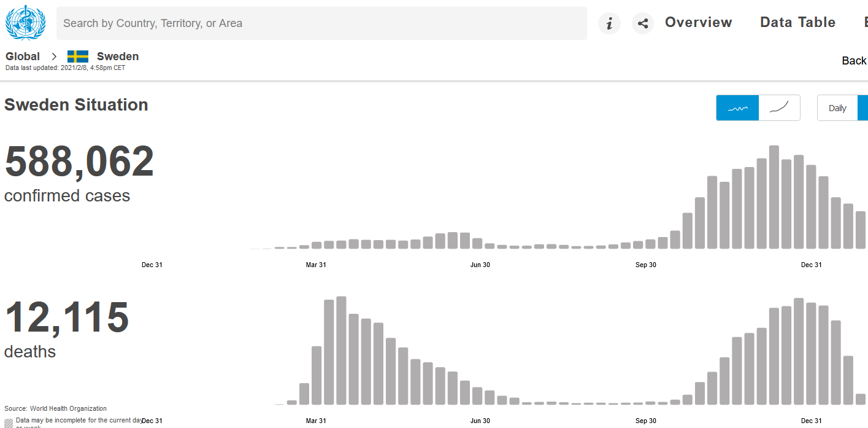Open the Overview tab

pos(698,23)
